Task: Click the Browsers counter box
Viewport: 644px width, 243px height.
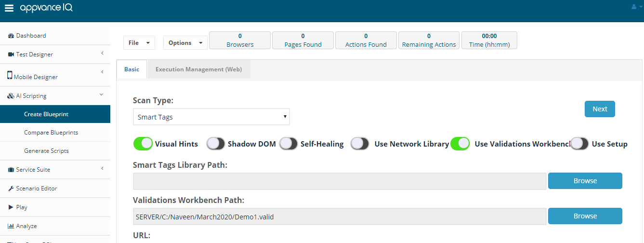Action: pyautogui.click(x=240, y=40)
